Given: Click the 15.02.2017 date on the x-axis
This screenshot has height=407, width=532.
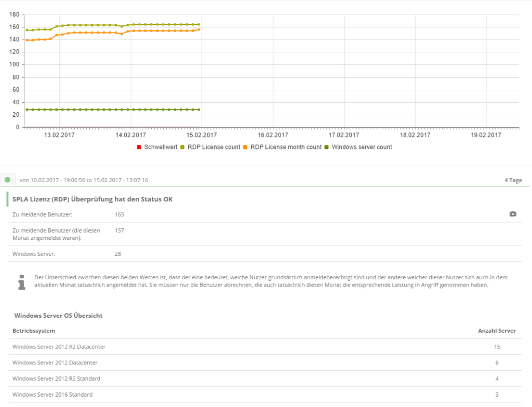Looking at the screenshot, I should click(x=202, y=135).
